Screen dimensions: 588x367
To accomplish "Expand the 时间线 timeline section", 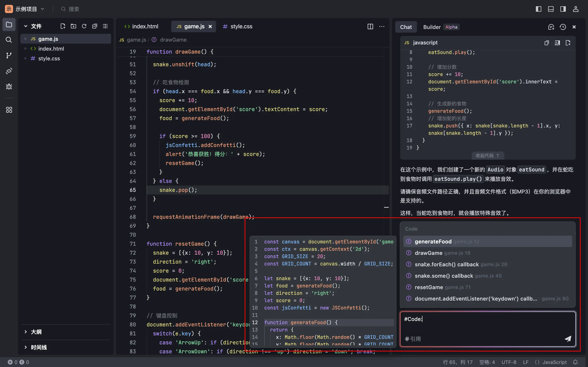I will 38,347.
